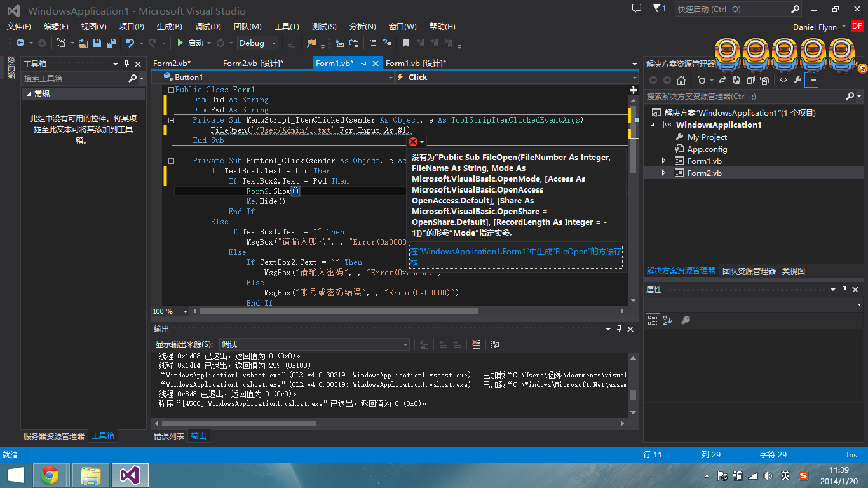Click the red error indicator icon in editor
The image size is (868, 488).
pyautogui.click(x=413, y=142)
